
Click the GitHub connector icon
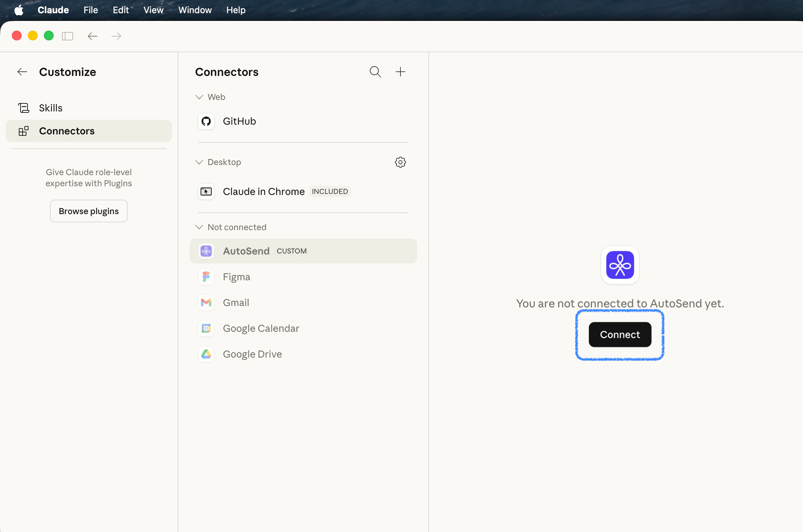(x=206, y=122)
